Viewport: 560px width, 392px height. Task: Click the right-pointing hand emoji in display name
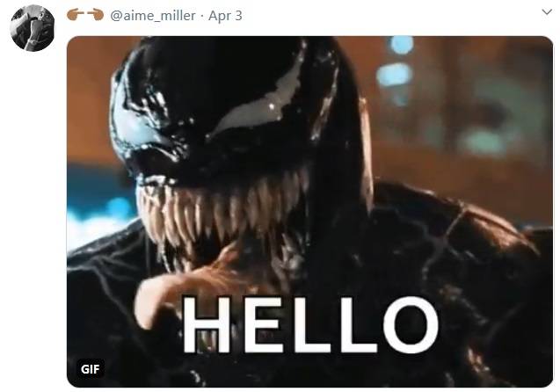[95, 15]
